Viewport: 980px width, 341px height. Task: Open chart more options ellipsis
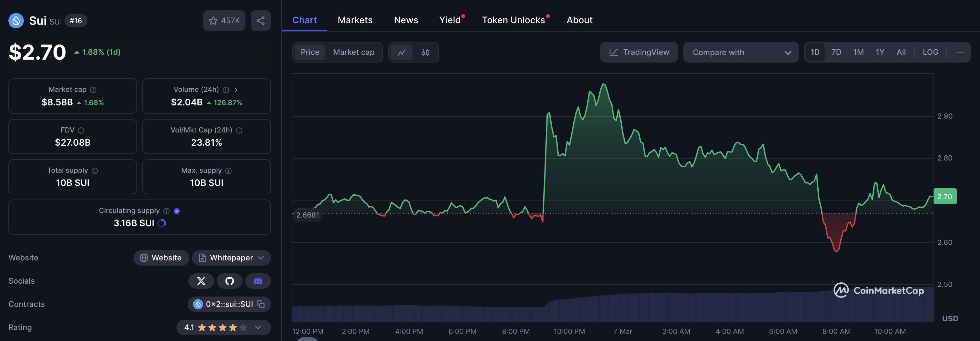[x=959, y=52]
